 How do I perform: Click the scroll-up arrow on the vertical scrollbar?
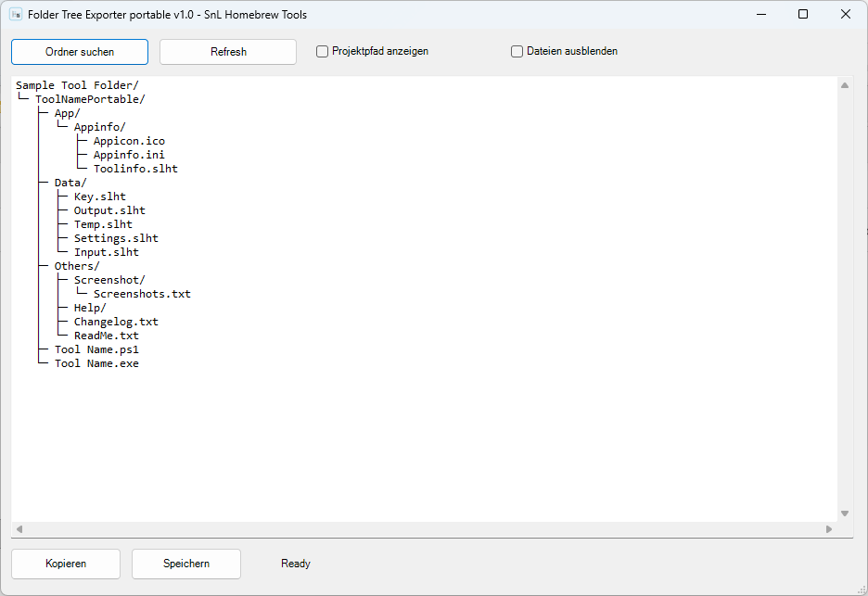[x=845, y=85]
